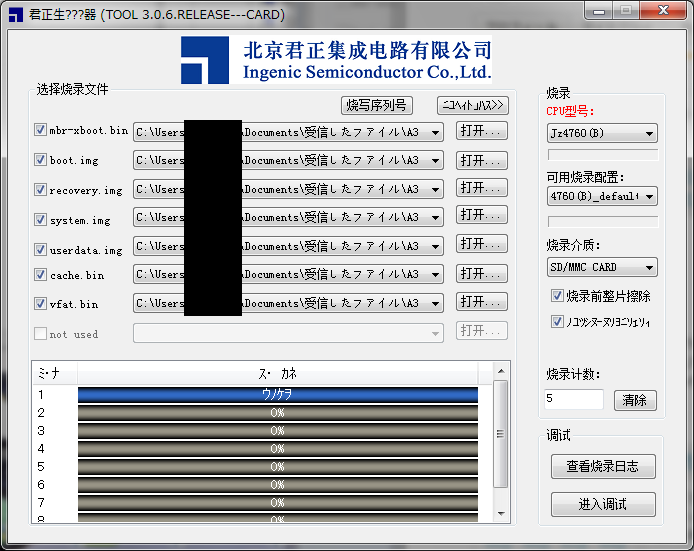Open the system.img path dropdown

436,217
